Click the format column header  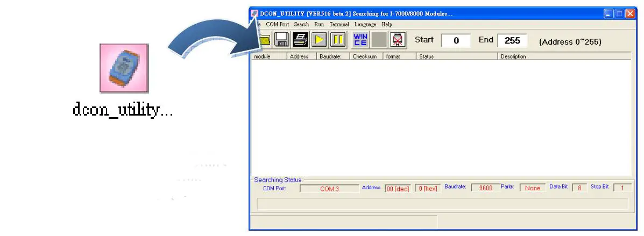click(x=400, y=56)
